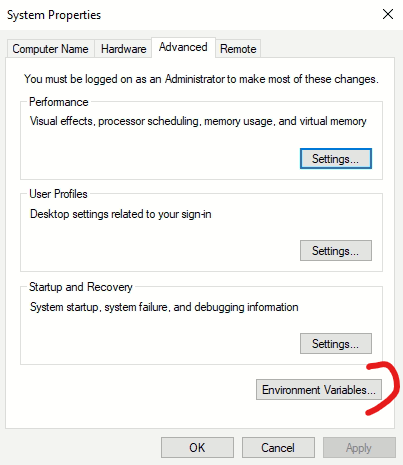
Task: Click the Environment Variables button
Action: tap(319, 390)
